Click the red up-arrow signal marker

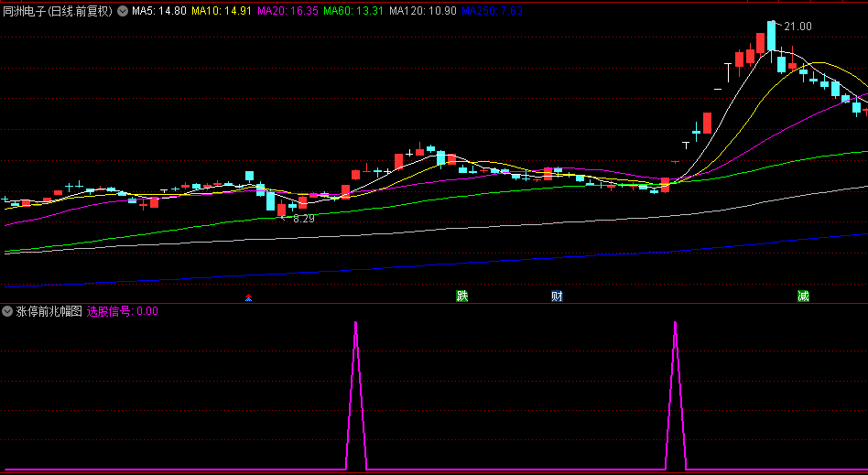point(248,297)
